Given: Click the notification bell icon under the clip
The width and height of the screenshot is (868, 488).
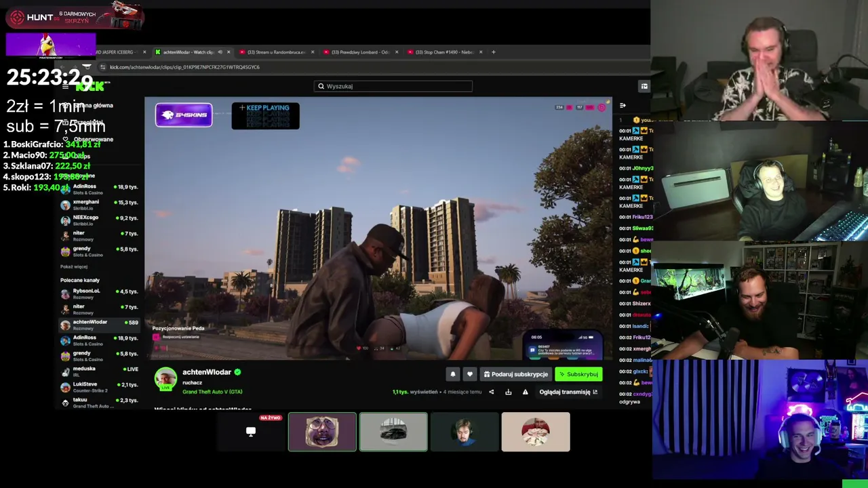Looking at the screenshot, I should click(x=453, y=374).
